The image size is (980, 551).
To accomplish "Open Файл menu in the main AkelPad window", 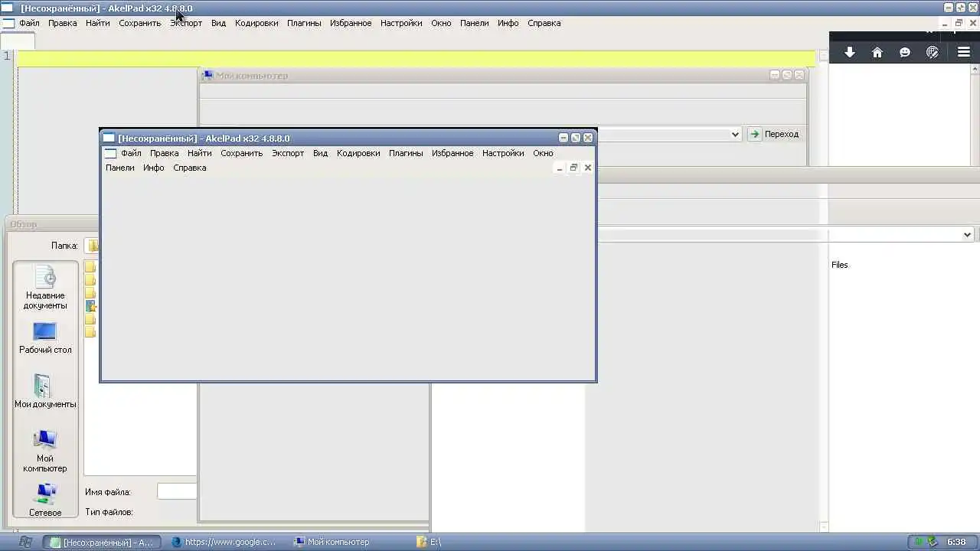I will (x=29, y=23).
